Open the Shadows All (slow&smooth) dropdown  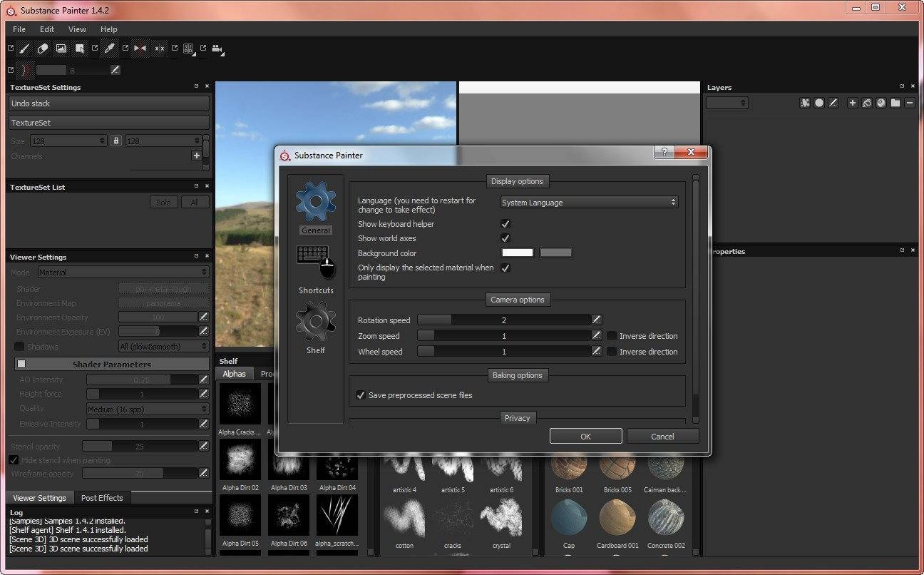click(164, 347)
